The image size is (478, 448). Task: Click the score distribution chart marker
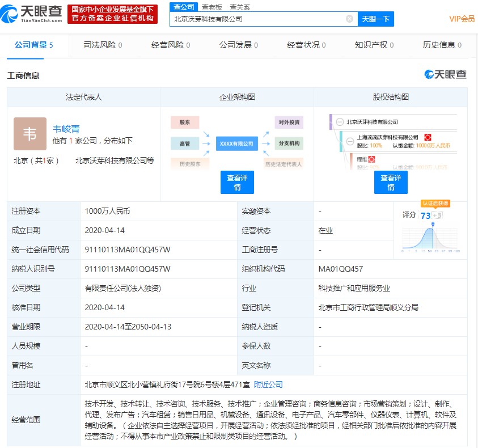[x=433, y=224]
